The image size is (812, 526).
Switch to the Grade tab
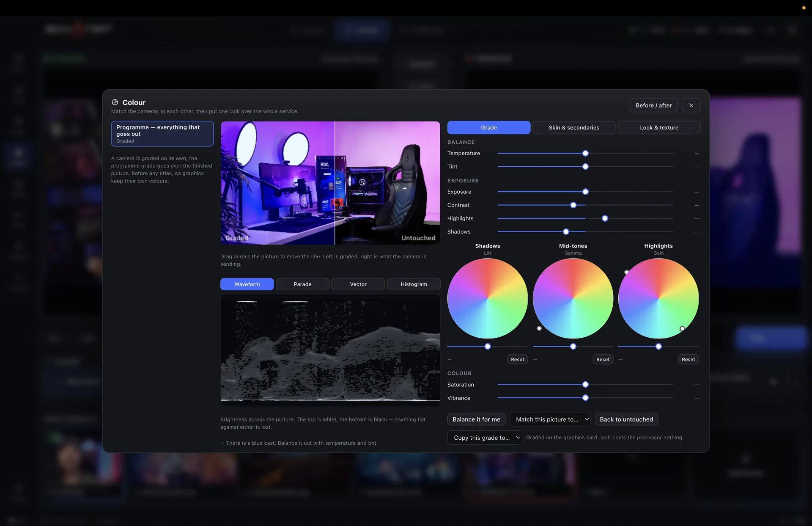point(488,127)
